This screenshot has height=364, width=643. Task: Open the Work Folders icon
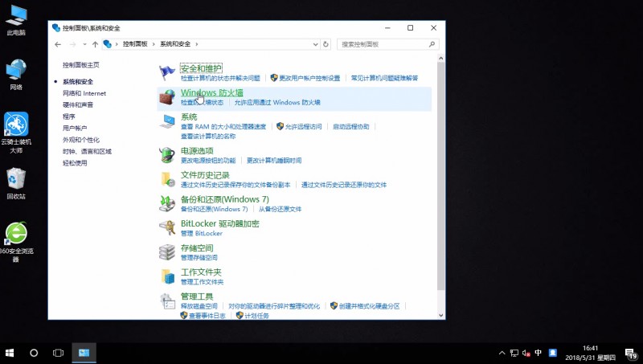click(167, 276)
